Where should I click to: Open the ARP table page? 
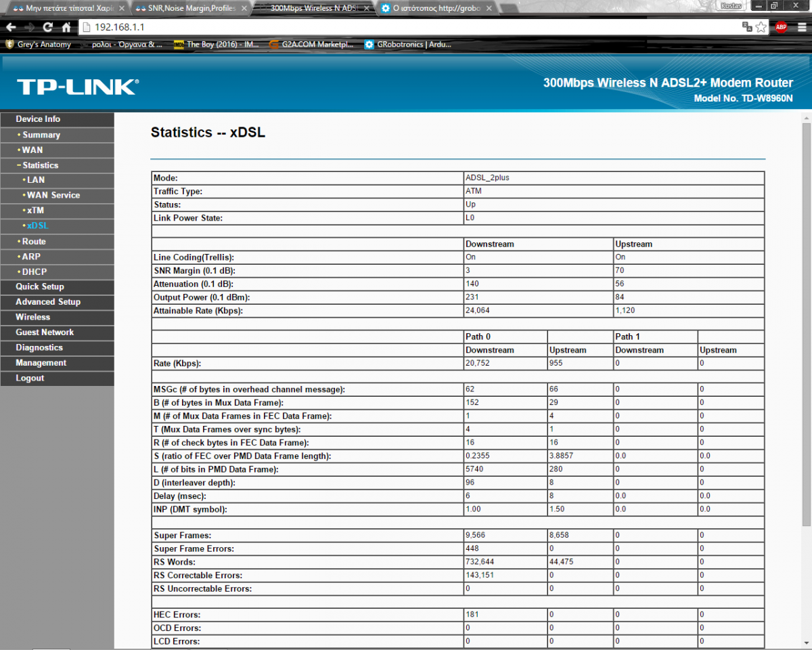coord(57,257)
